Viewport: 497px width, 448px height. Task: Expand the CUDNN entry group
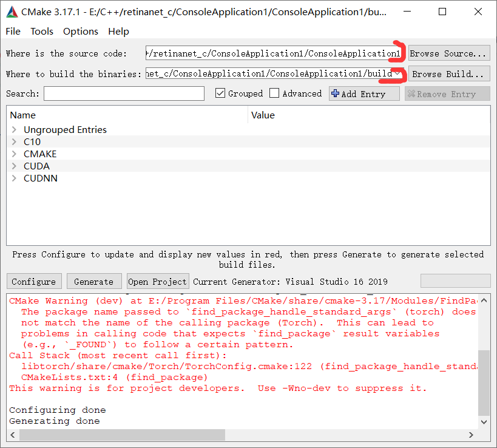pos(13,178)
